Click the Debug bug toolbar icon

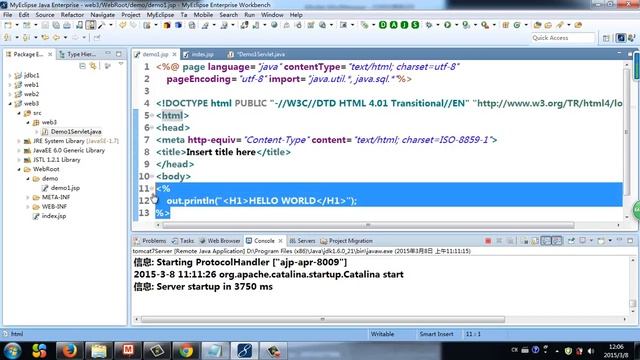429,25
